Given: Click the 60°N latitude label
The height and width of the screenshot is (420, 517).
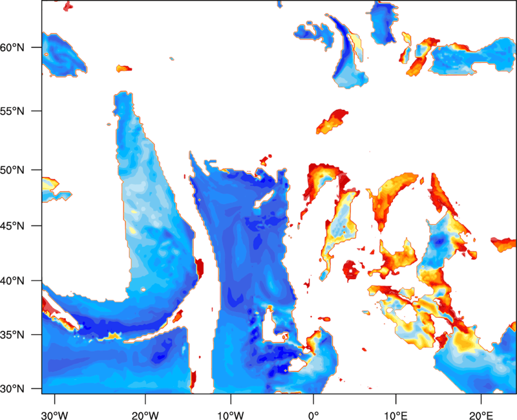Looking at the screenshot, I should [x=12, y=48].
